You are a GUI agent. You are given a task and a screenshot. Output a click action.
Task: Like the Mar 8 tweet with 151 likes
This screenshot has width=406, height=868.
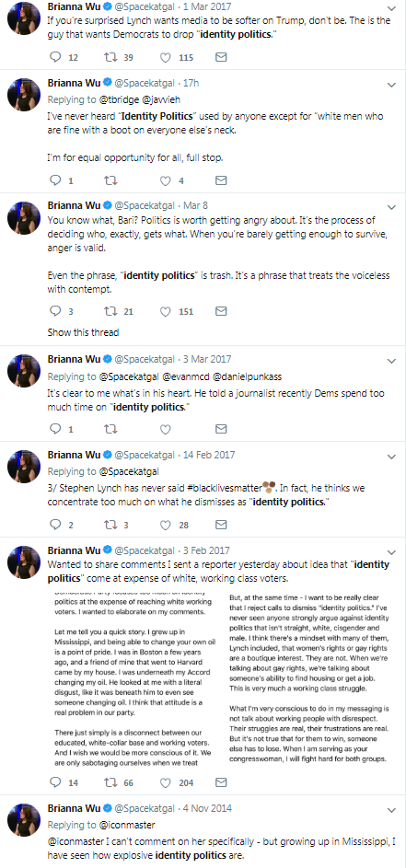165,312
